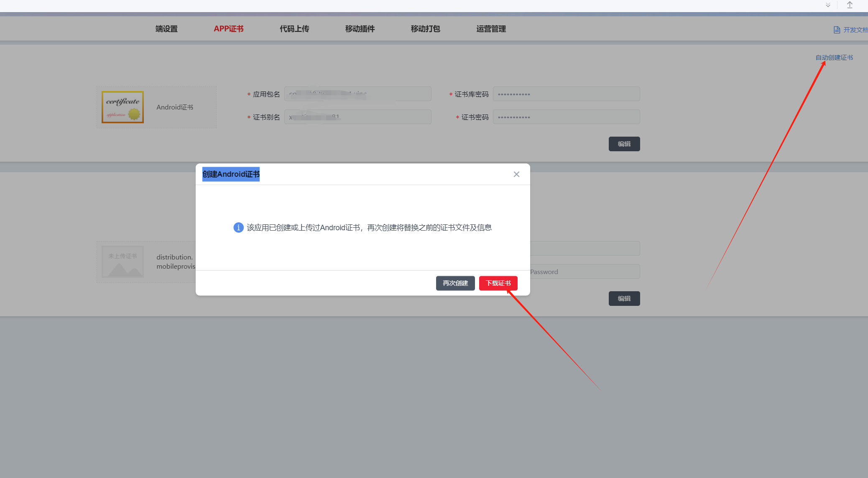Close the 创建Android证书 dialog
868x478 pixels.
click(516, 174)
